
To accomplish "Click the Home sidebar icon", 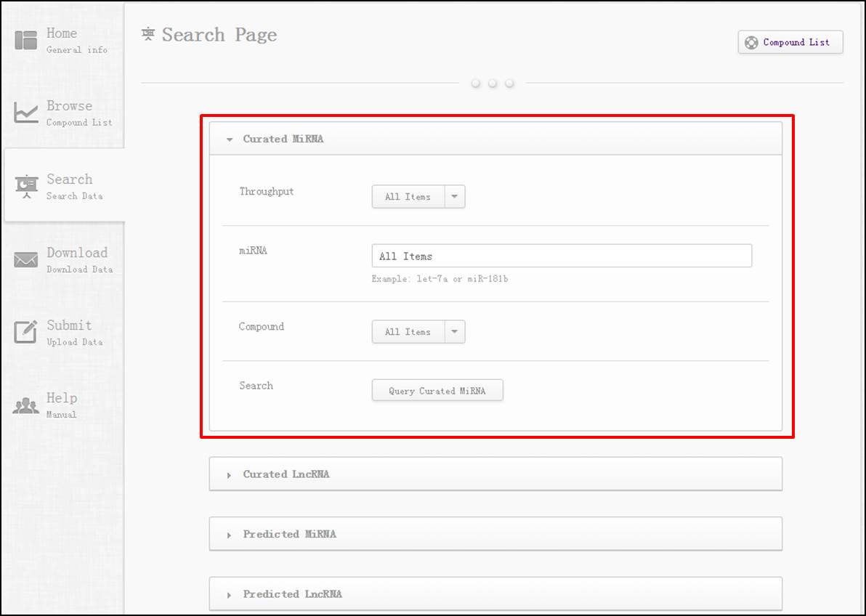I will click(x=26, y=41).
